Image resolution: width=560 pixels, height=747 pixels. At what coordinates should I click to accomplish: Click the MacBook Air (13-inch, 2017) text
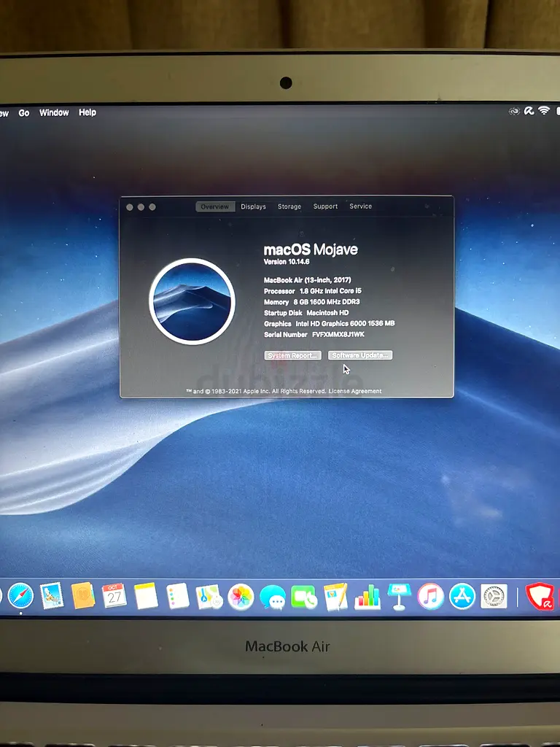click(308, 280)
